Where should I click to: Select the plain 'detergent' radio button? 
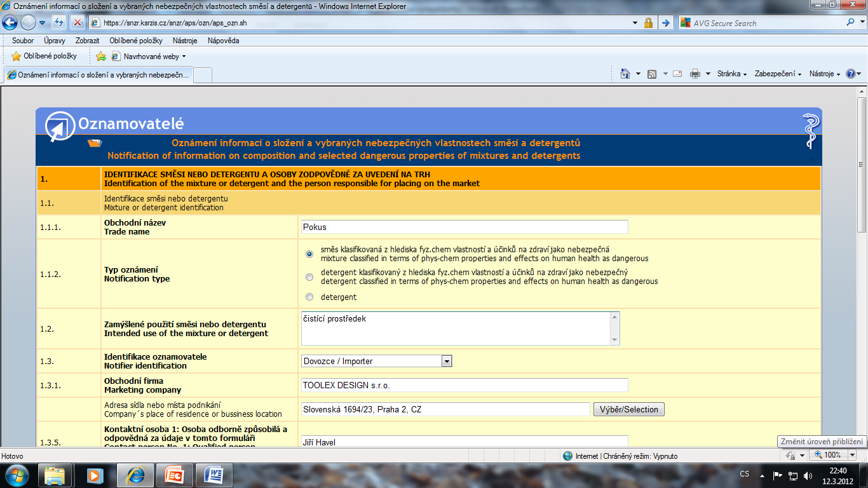point(309,297)
